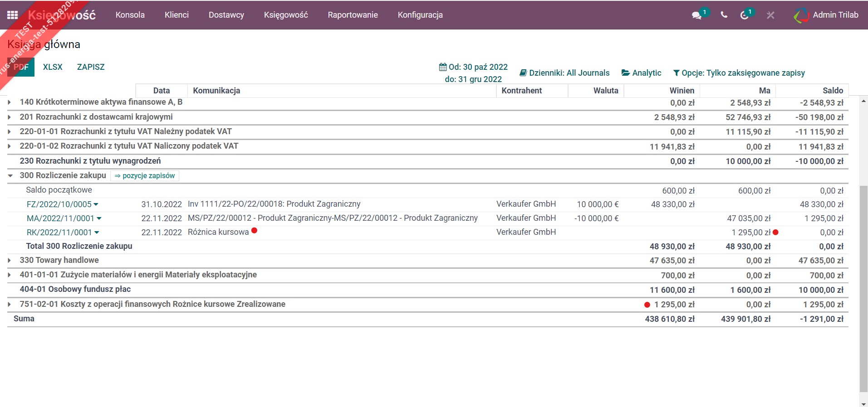Expand account 201 Rozrachunki z dostawcami krajowymi
This screenshot has width=868, height=407.
(10, 117)
